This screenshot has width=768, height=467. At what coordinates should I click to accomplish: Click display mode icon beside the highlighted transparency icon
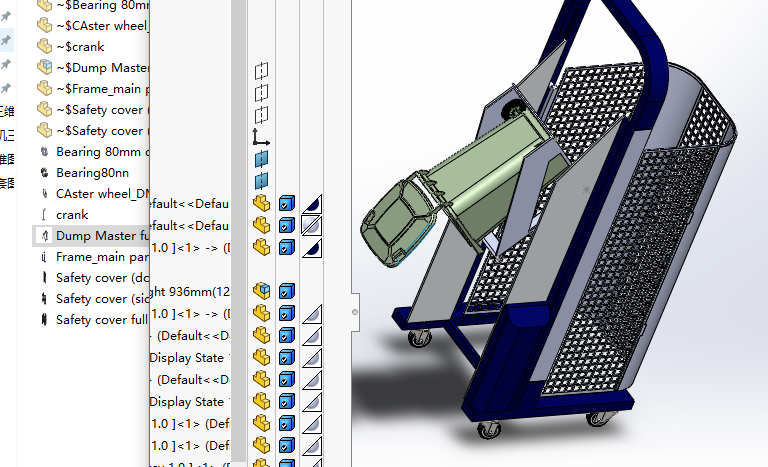[287, 225]
